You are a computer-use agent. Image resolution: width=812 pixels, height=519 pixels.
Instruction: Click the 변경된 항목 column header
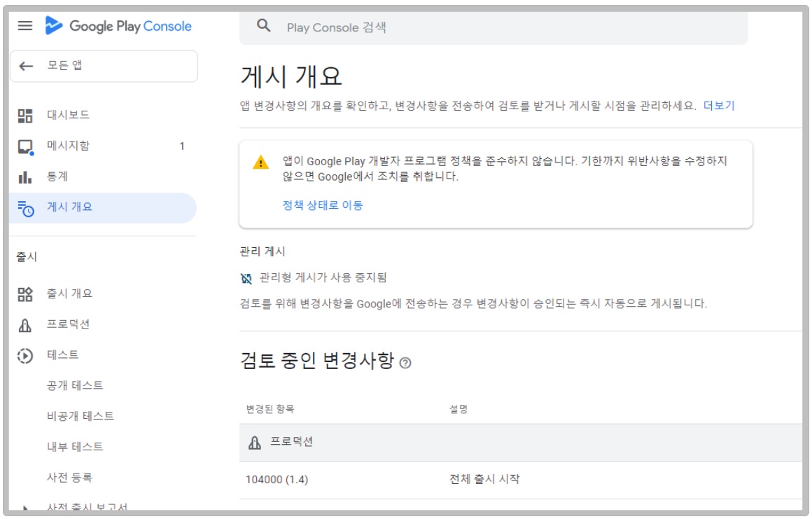269,409
